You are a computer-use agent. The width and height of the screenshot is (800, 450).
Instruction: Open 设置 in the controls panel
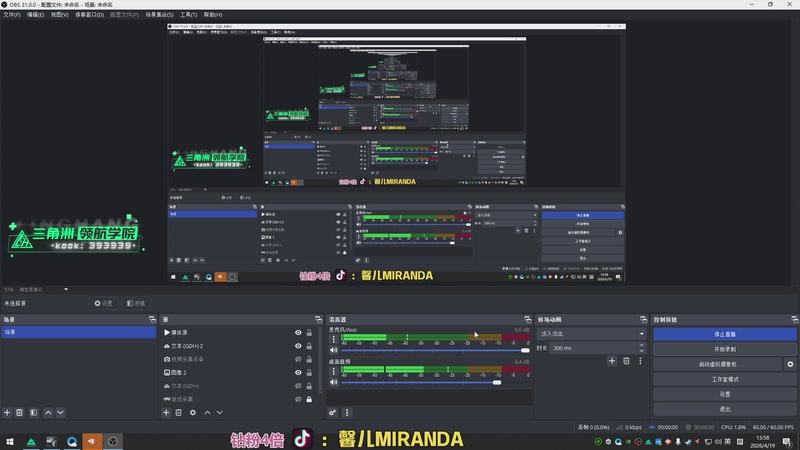coord(725,394)
